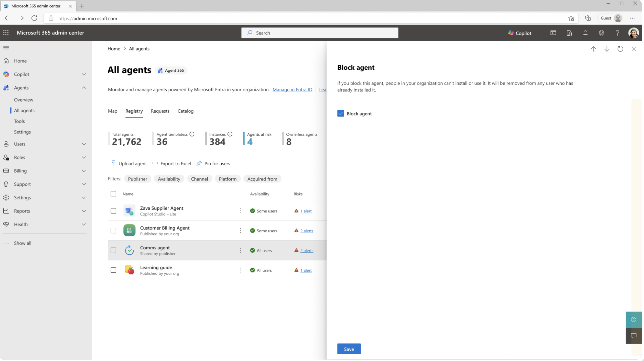
Task: Open the Cloud Shell terminal icon
Action: pos(553,33)
